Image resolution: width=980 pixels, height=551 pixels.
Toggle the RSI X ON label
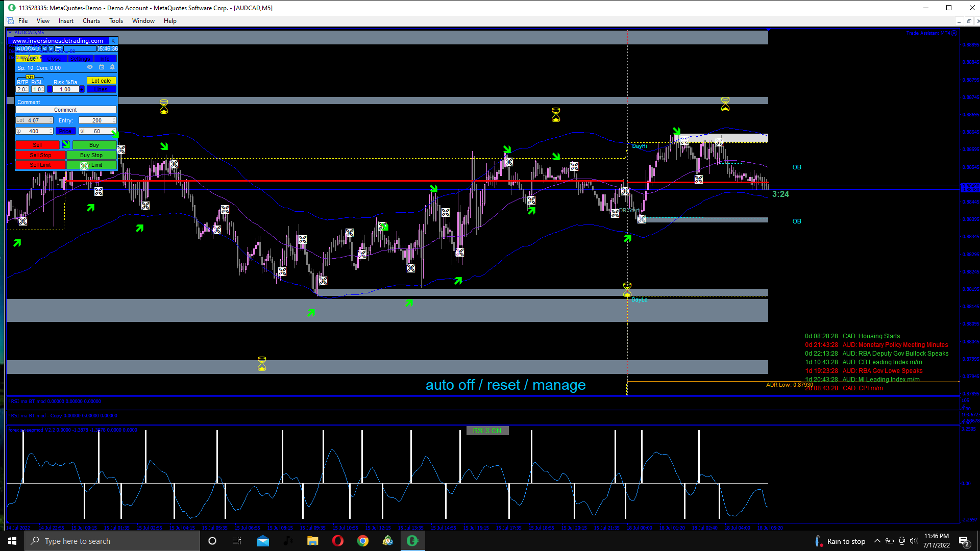487,431
